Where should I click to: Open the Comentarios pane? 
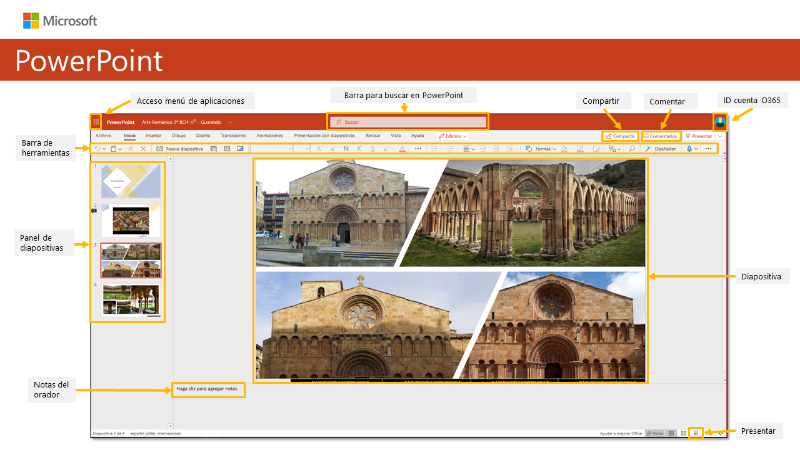tap(660, 136)
